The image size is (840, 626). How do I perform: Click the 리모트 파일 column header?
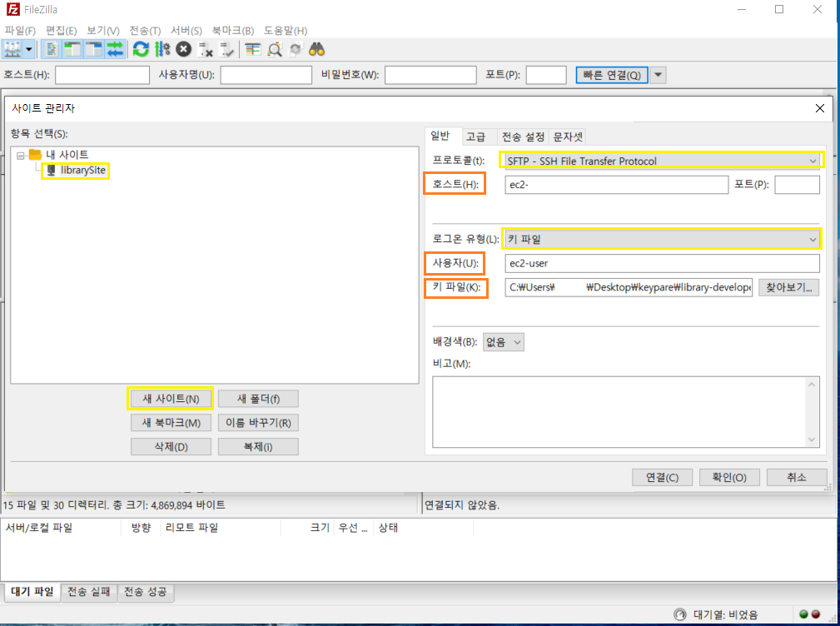coord(220,528)
